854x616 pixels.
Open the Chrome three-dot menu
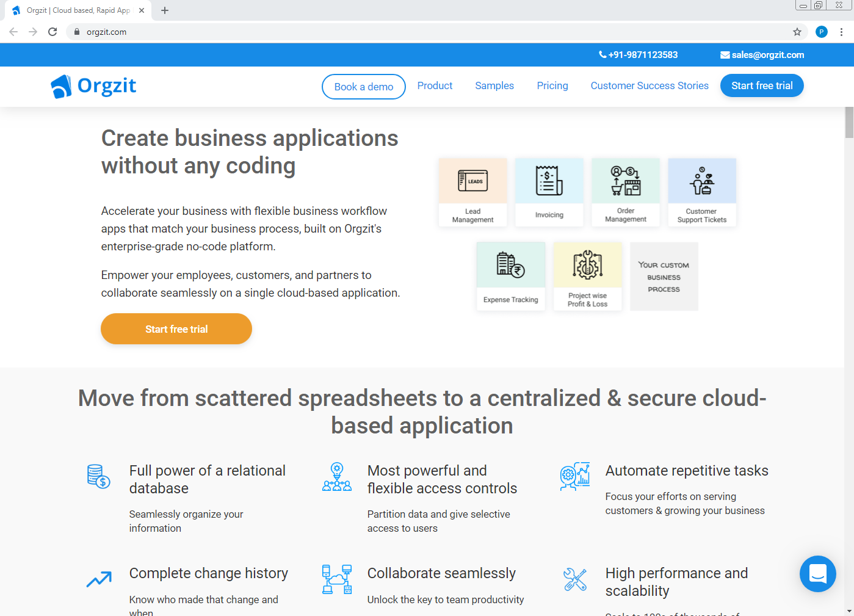[841, 32]
